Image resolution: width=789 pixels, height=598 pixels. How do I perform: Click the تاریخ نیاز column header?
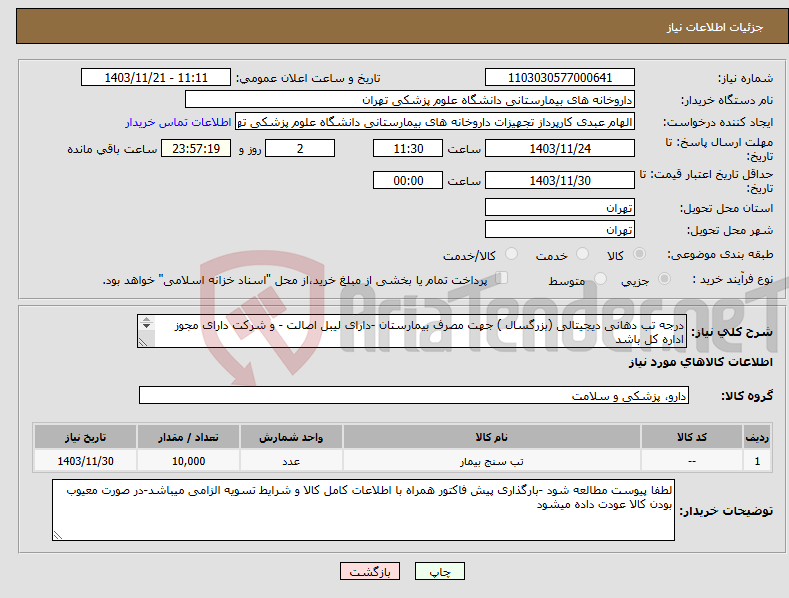tap(86, 437)
